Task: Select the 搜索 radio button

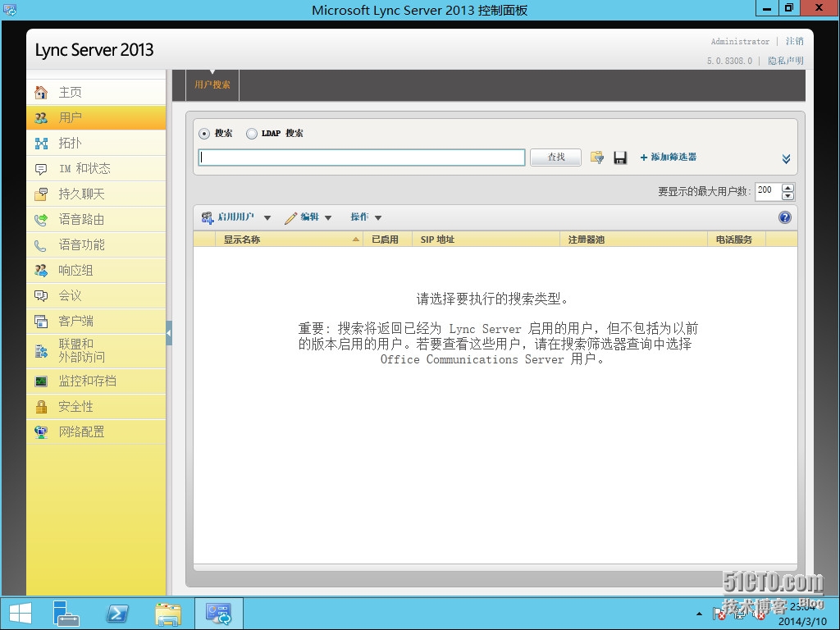Action: [x=204, y=134]
